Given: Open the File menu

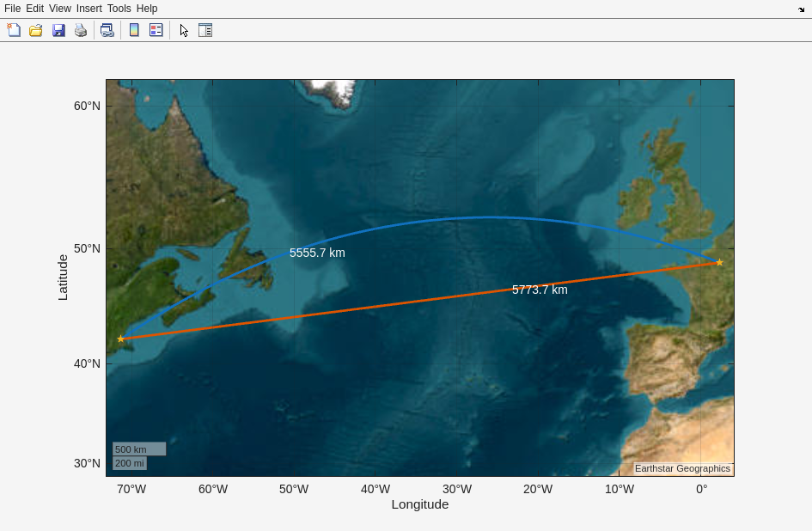Looking at the screenshot, I should (12, 9).
